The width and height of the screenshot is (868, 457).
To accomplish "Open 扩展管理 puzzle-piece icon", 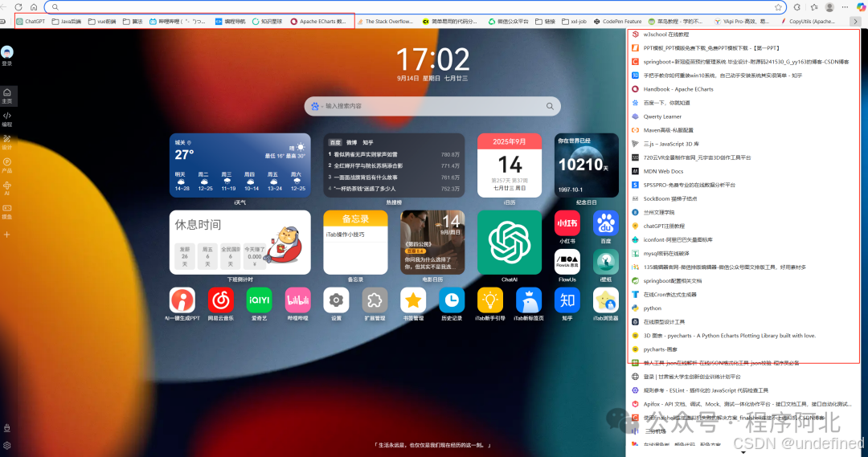I will click(x=375, y=300).
